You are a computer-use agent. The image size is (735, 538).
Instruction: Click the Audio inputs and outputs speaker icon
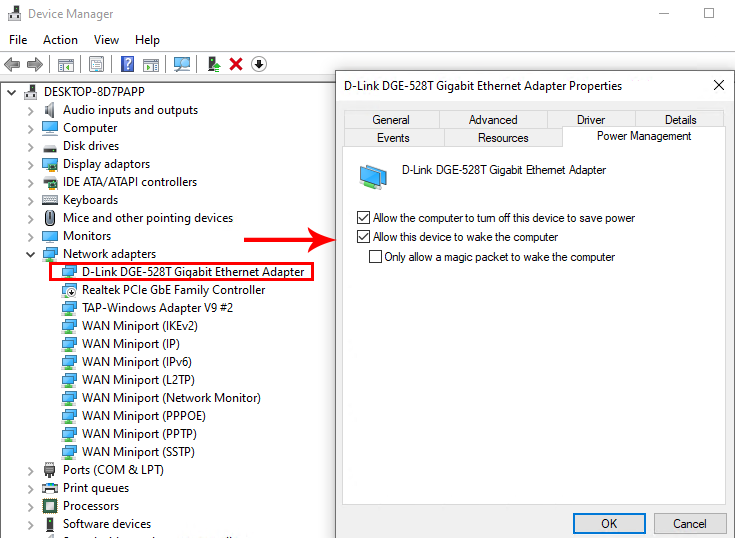pyautogui.click(x=50, y=110)
